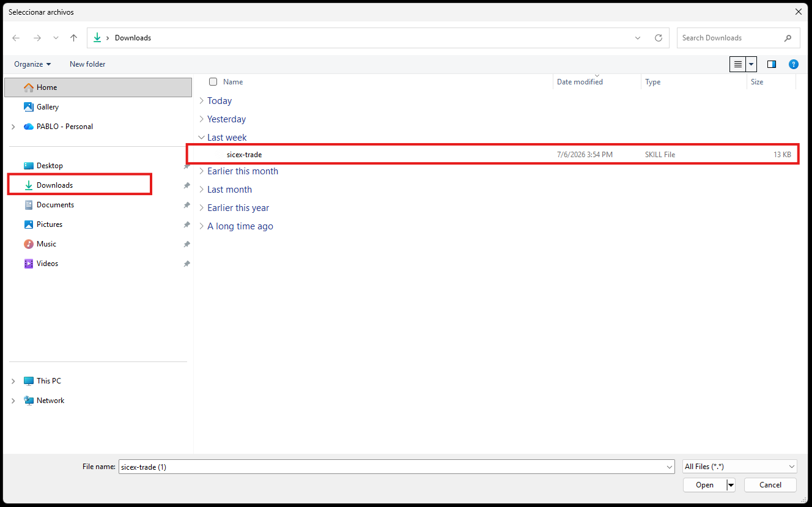This screenshot has width=812, height=507.
Task: Create a New folder
Action: point(87,64)
